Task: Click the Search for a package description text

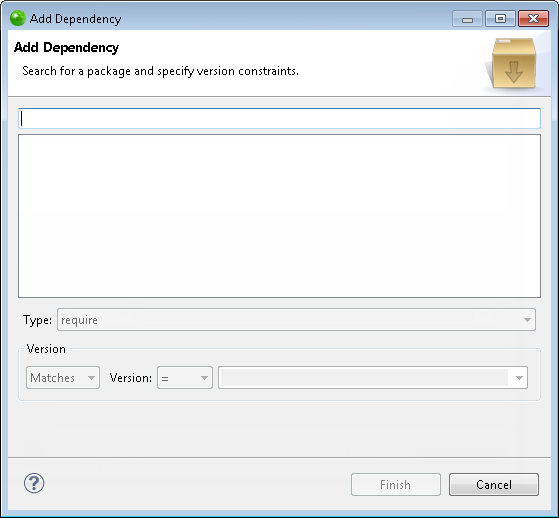Action: pos(160,71)
